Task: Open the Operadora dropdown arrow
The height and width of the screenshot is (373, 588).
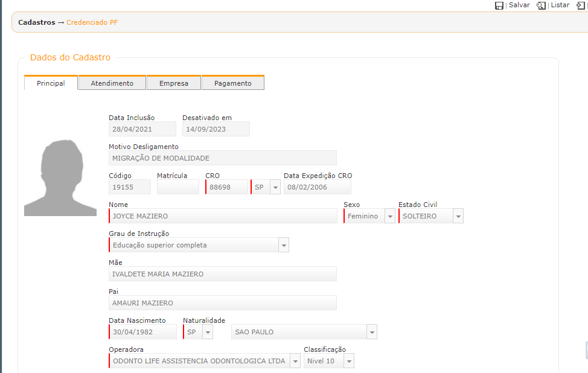Action: tap(295, 362)
